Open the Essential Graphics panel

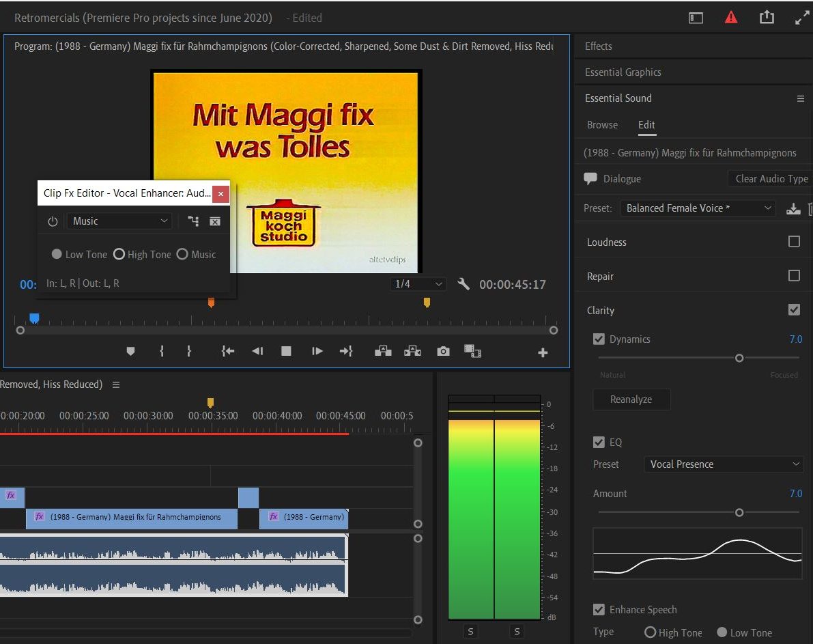click(x=623, y=72)
